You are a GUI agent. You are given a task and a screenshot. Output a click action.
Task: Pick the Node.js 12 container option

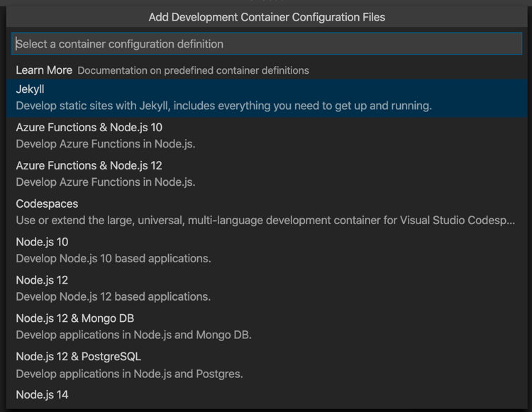(42, 280)
